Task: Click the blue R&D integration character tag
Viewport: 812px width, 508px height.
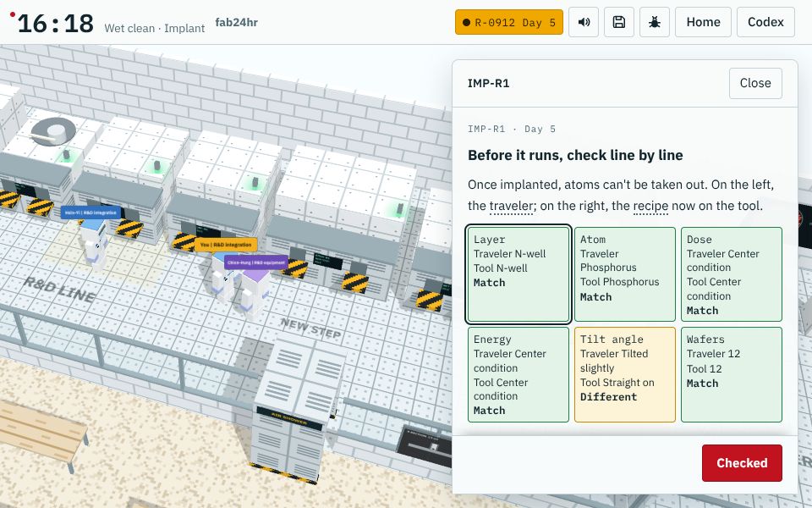Action: (91, 213)
